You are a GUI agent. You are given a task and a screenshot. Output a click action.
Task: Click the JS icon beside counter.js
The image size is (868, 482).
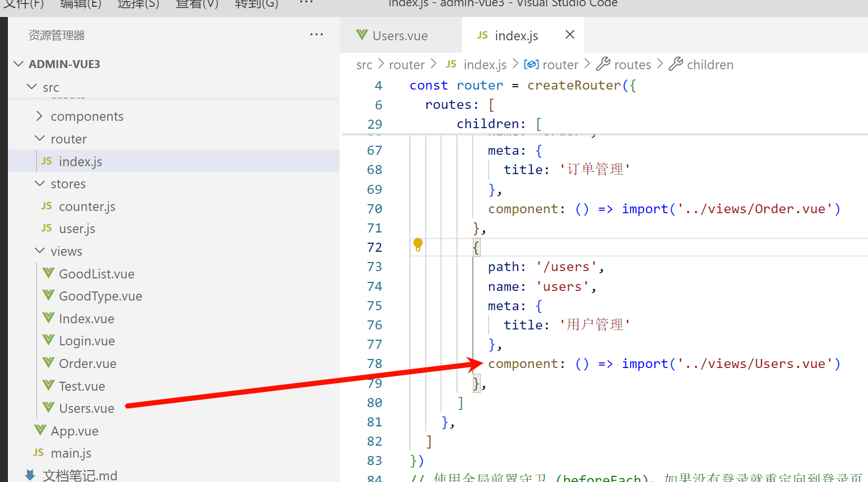click(47, 206)
